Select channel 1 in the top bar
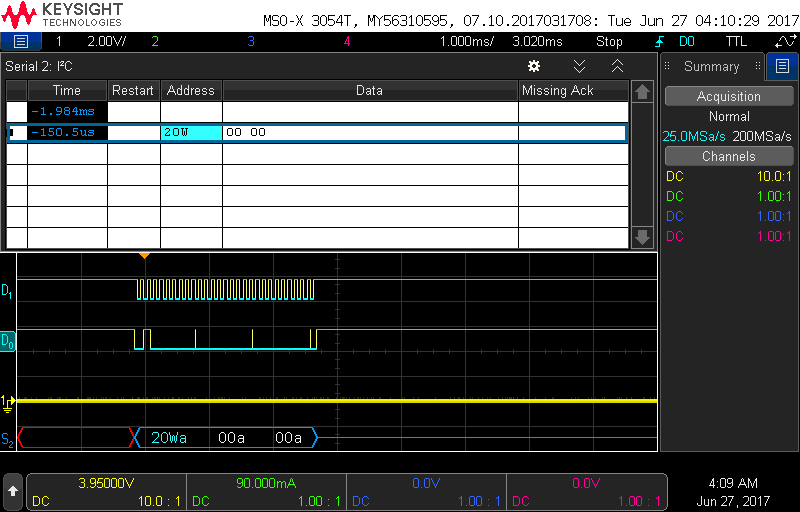The width and height of the screenshot is (800, 512). click(59, 41)
